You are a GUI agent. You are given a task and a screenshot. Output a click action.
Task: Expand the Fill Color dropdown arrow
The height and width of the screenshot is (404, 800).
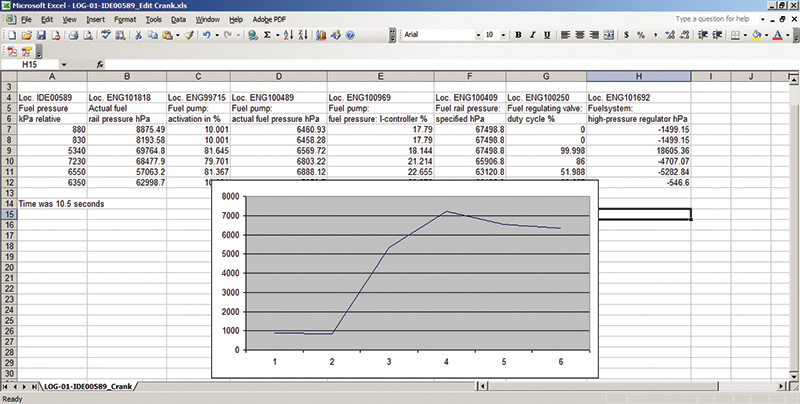pyautogui.click(x=766, y=35)
